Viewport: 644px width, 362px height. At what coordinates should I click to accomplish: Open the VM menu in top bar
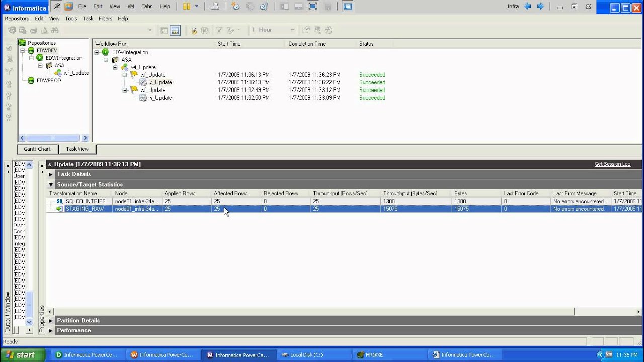131,7
